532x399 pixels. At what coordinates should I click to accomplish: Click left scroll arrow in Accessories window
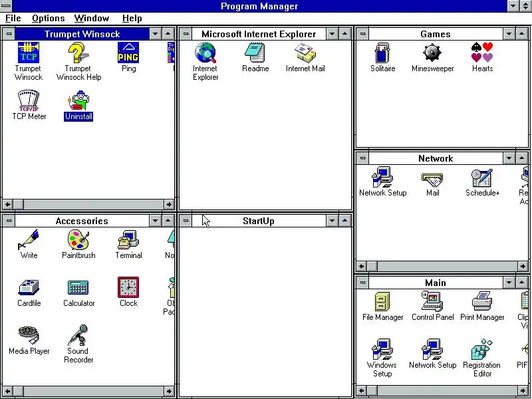click(8, 391)
